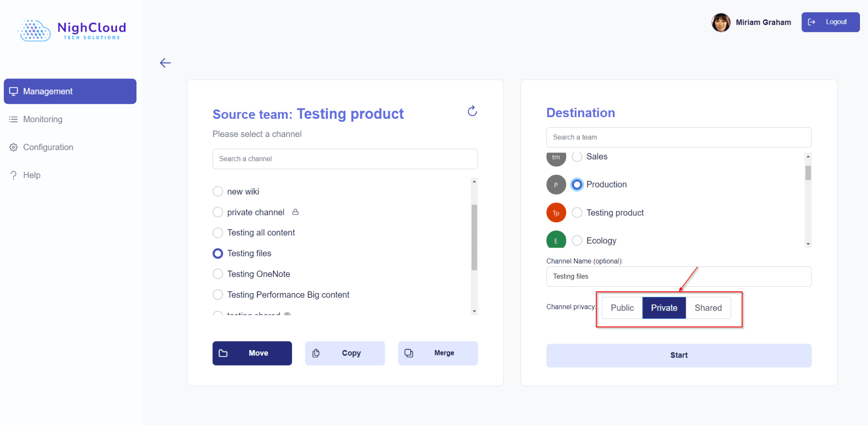The width and height of the screenshot is (868, 425).
Task: Click the Testing product team avatar
Action: click(556, 212)
